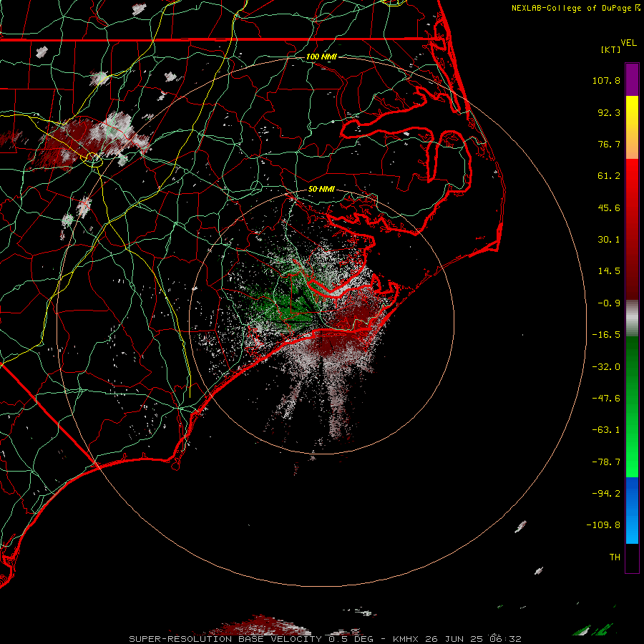Click the 30.1 value on the velocity scale
Screen dimensions: 644x644
point(609,240)
